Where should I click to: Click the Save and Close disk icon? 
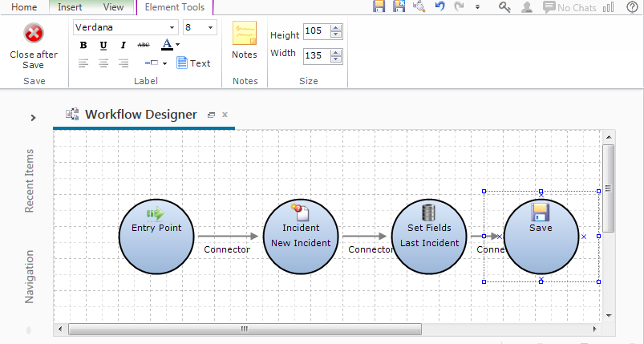399,6
